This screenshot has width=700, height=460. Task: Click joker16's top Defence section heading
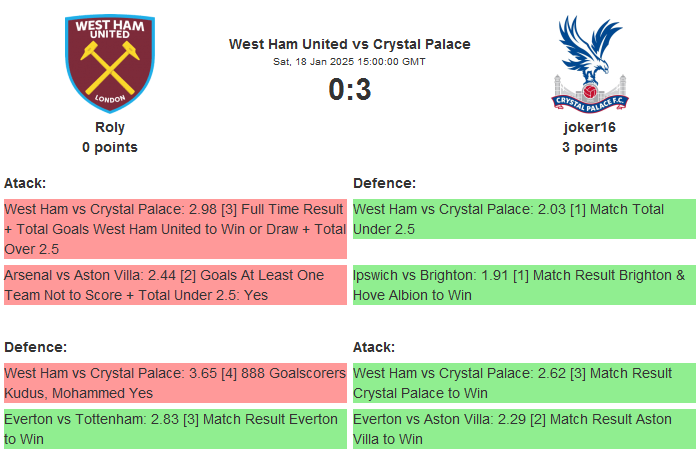coord(384,183)
